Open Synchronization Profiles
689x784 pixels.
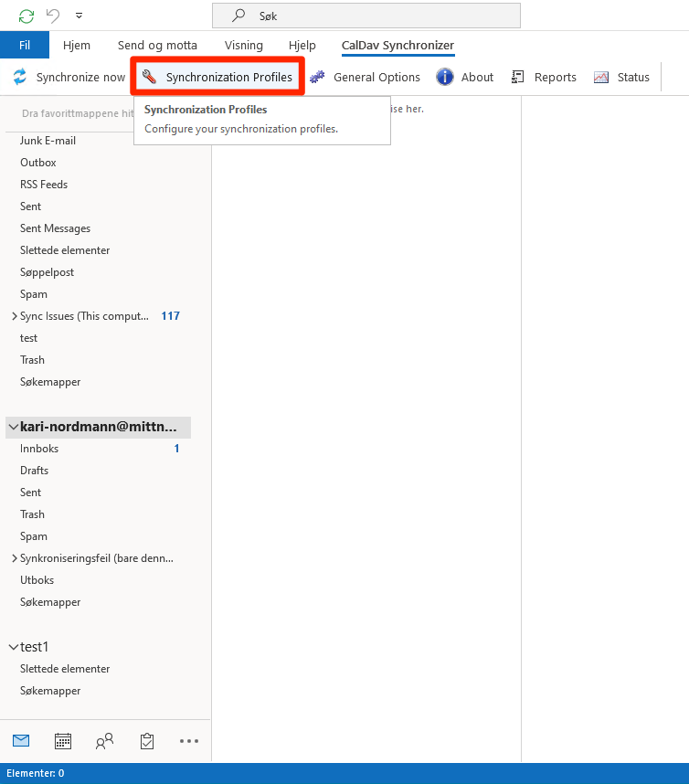[217, 77]
